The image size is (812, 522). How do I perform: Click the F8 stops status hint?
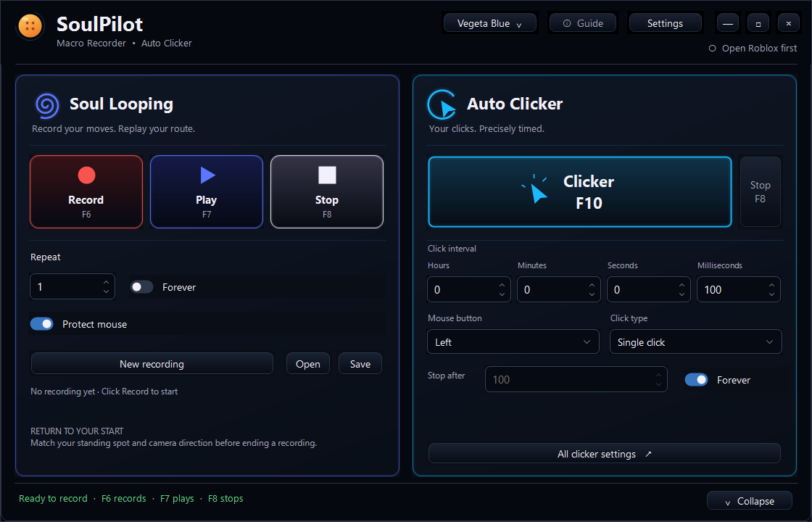[225, 499]
